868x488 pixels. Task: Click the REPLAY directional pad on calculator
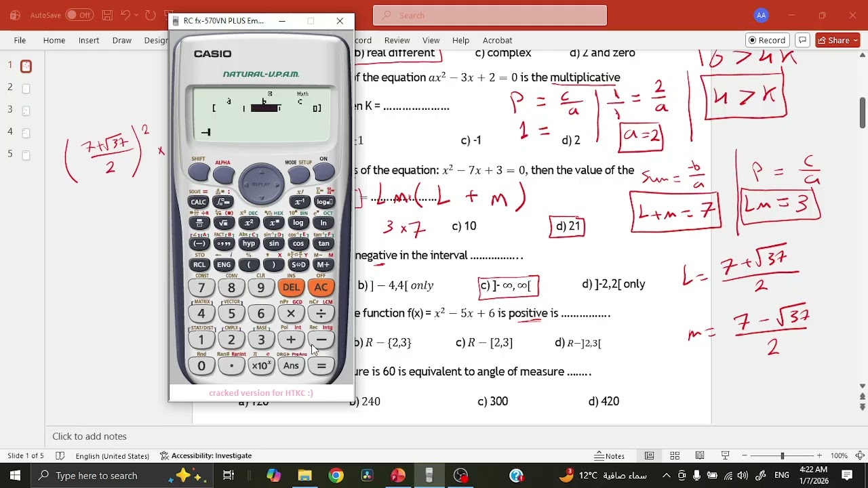click(261, 184)
